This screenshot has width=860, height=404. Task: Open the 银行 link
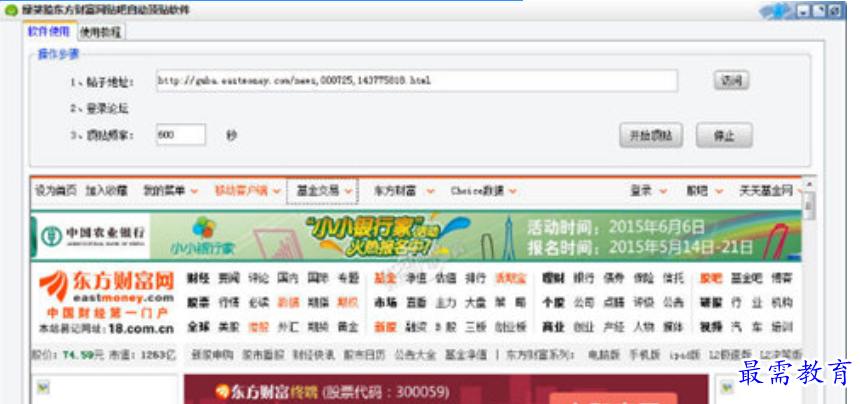point(583,278)
